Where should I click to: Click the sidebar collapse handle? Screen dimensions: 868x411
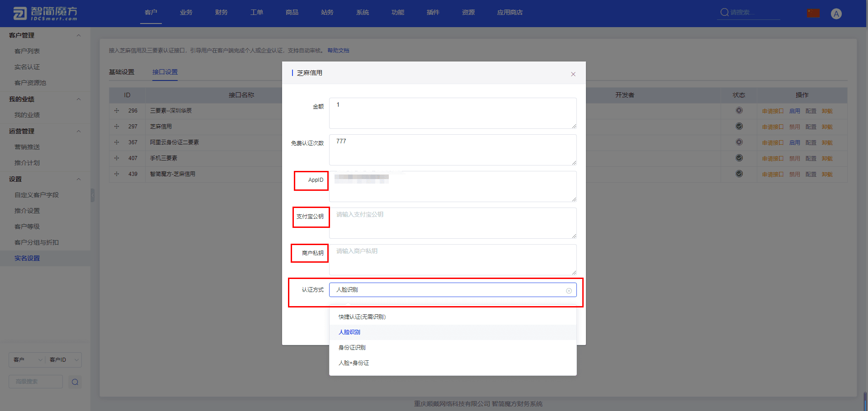click(92, 195)
